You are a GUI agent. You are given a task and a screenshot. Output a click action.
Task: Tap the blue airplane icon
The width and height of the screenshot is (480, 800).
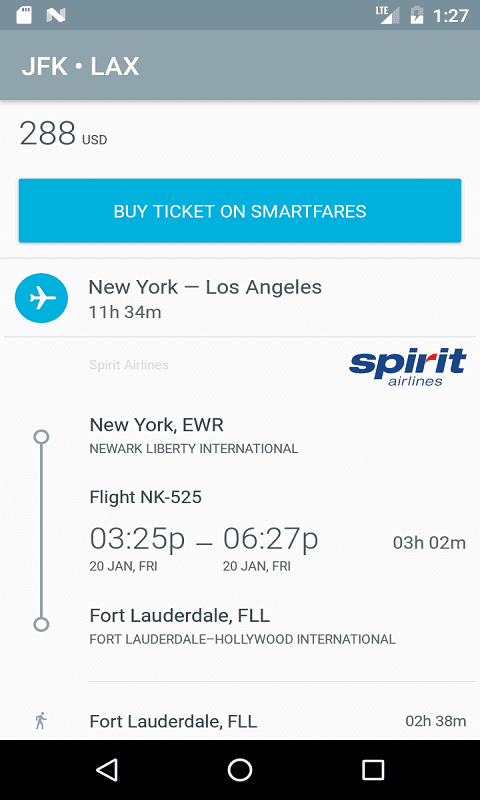click(x=41, y=298)
